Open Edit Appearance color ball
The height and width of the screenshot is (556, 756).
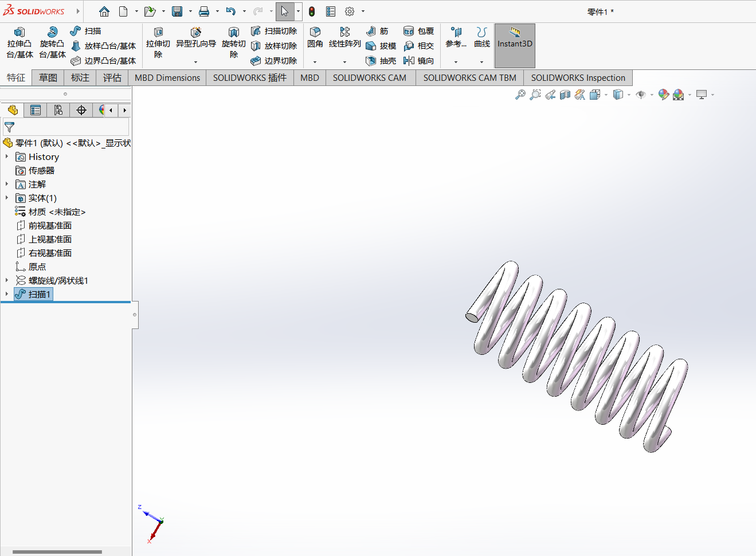coord(663,95)
